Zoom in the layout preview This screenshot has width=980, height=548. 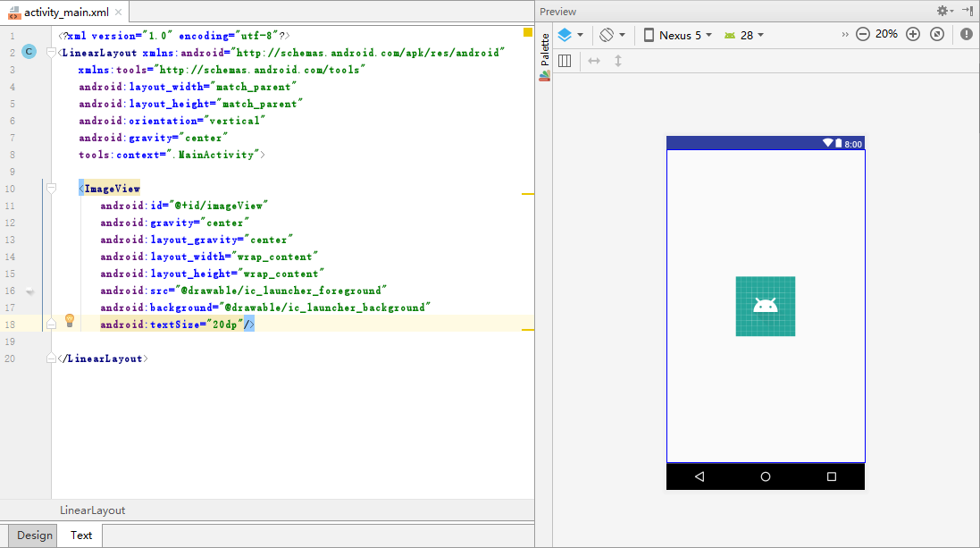point(912,35)
